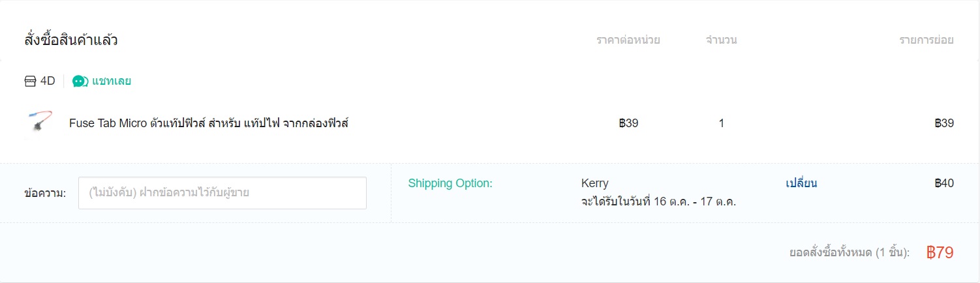Open the 4D shop name

point(48,82)
